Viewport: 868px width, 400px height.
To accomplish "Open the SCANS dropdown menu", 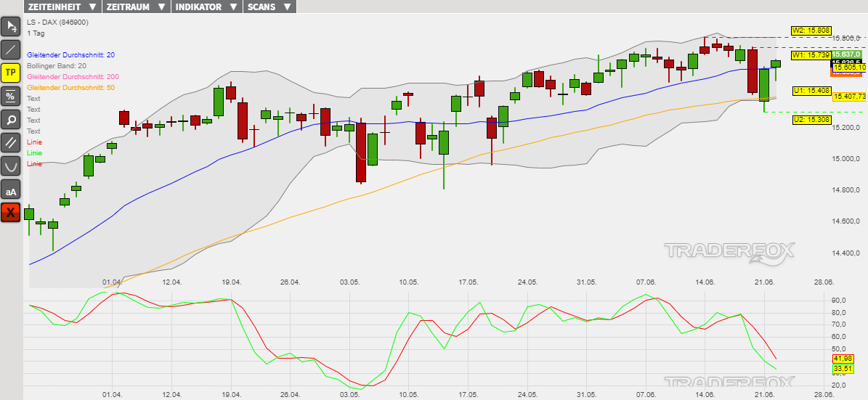I will click(269, 7).
